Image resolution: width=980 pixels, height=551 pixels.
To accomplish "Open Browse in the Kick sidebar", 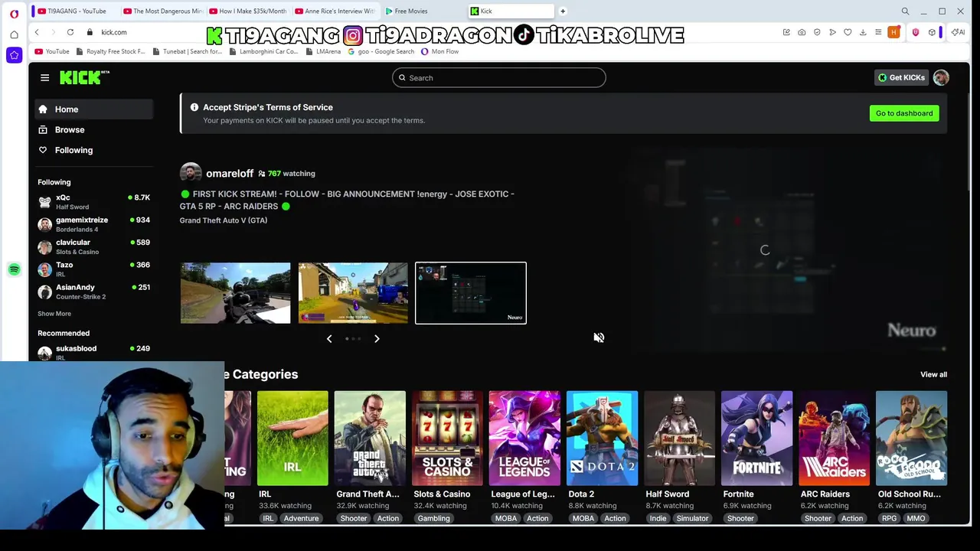I will coord(93,130).
